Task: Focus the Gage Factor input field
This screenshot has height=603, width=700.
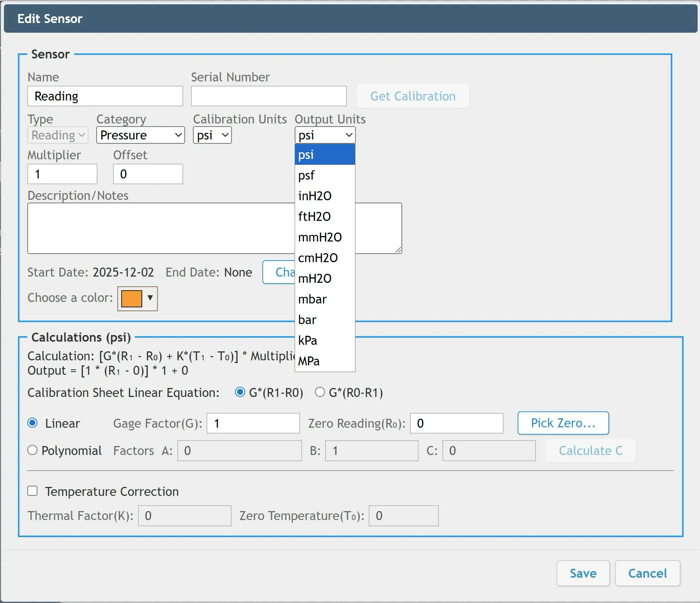Action: [253, 423]
